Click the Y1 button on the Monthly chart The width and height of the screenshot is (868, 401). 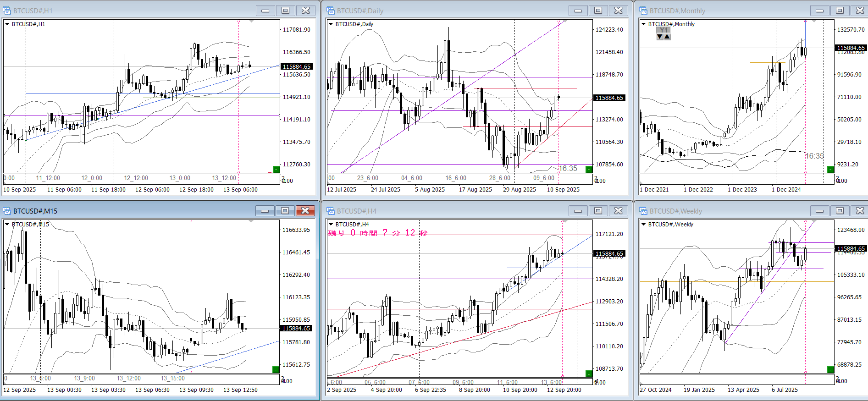coord(663,30)
